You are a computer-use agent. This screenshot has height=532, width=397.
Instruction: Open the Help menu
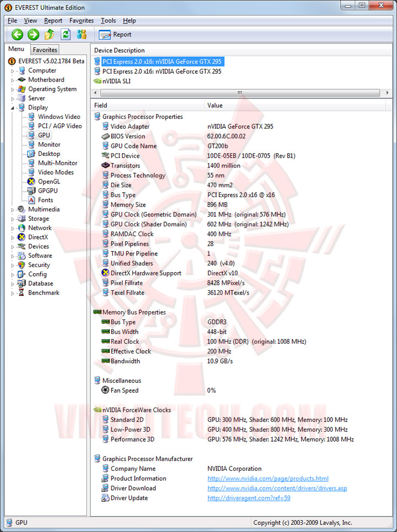(130, 21)
